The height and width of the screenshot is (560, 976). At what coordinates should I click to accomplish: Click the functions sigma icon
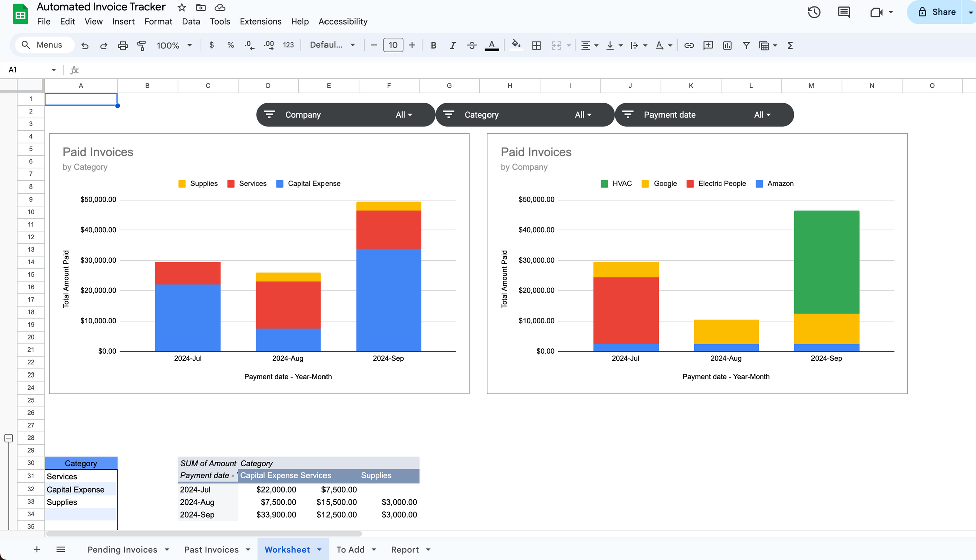[790, 45]
